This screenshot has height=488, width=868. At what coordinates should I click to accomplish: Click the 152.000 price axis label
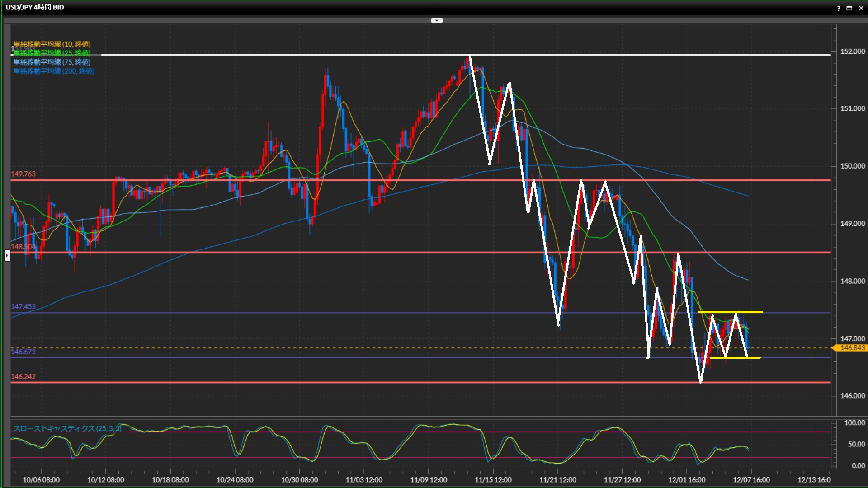852,52
